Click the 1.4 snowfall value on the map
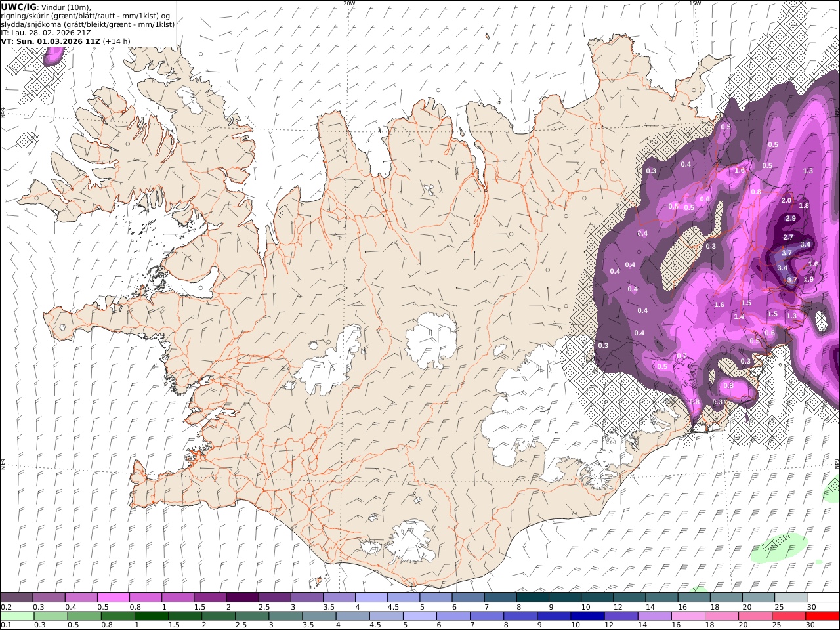This screenshot has width=840, height=630. coord(739,316)
